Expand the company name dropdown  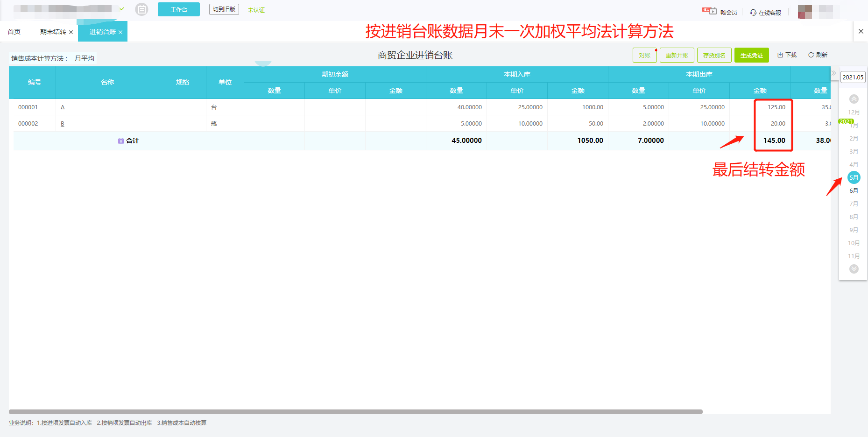[x=122, y=9]
